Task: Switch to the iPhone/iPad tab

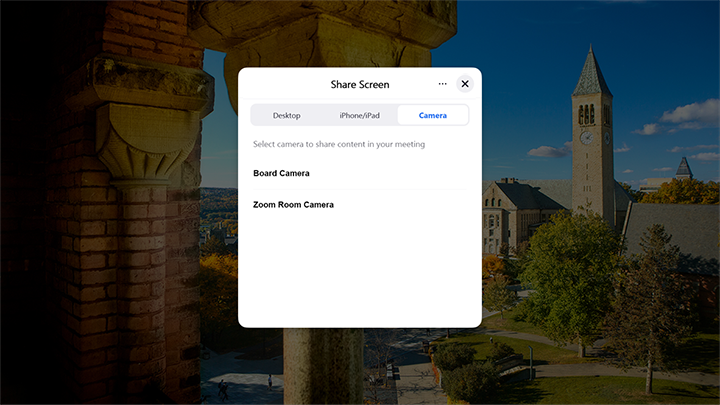Action: (x=360, y=115)
